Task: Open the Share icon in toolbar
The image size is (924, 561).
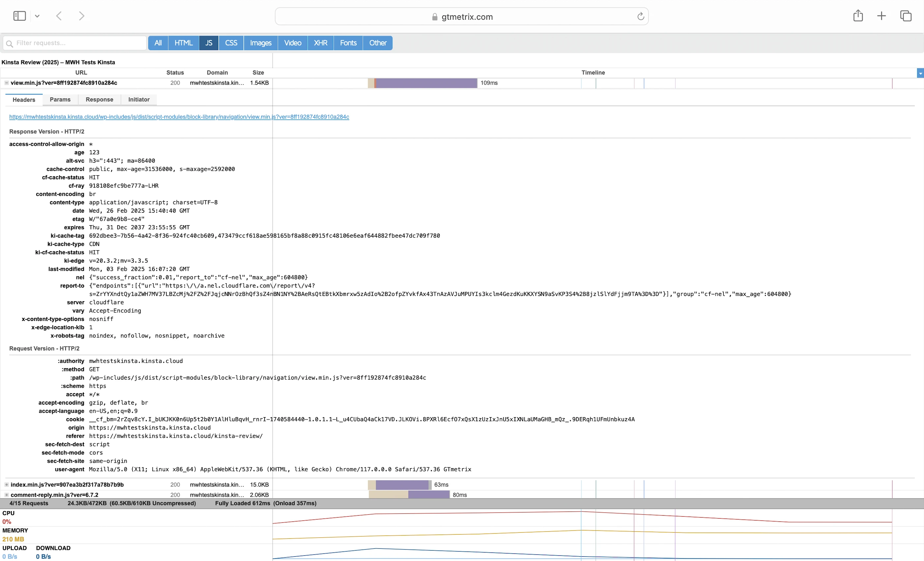Action: [858, 16]
